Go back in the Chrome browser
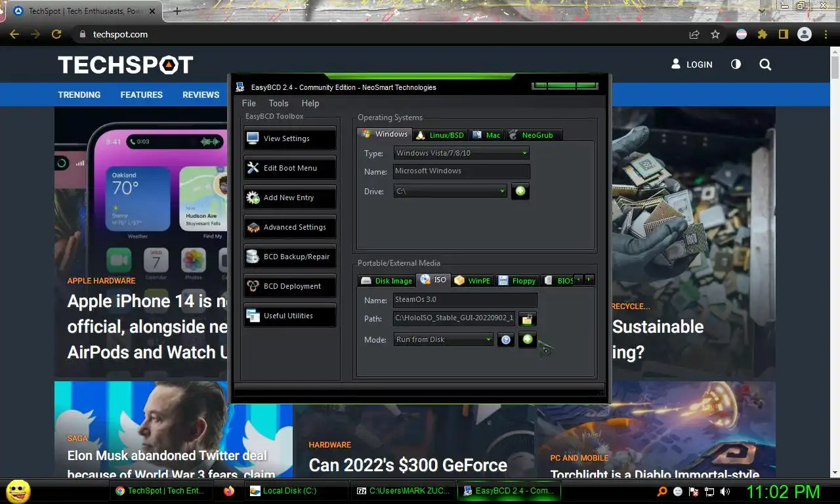This screenshot has height=504, width=840. (14, 34)
